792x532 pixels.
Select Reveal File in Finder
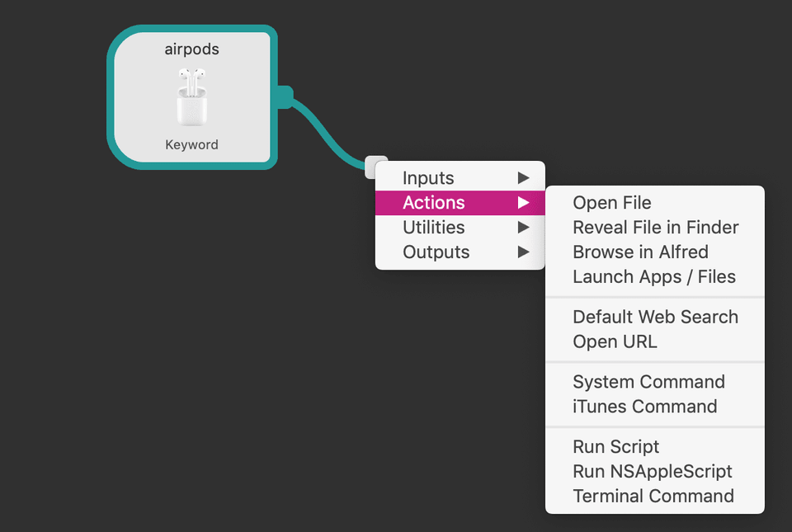656,228
